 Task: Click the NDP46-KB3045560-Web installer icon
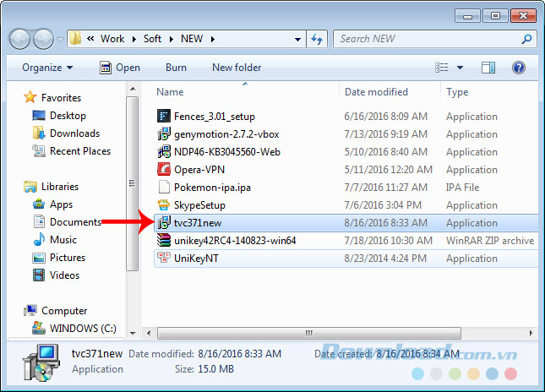pos(164,151)
